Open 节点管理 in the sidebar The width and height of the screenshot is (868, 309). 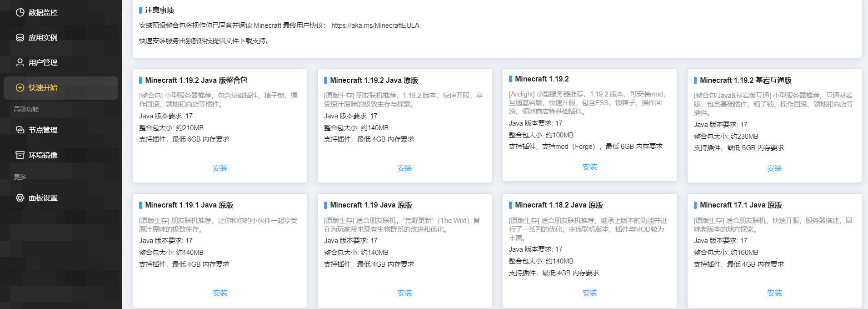61,130
